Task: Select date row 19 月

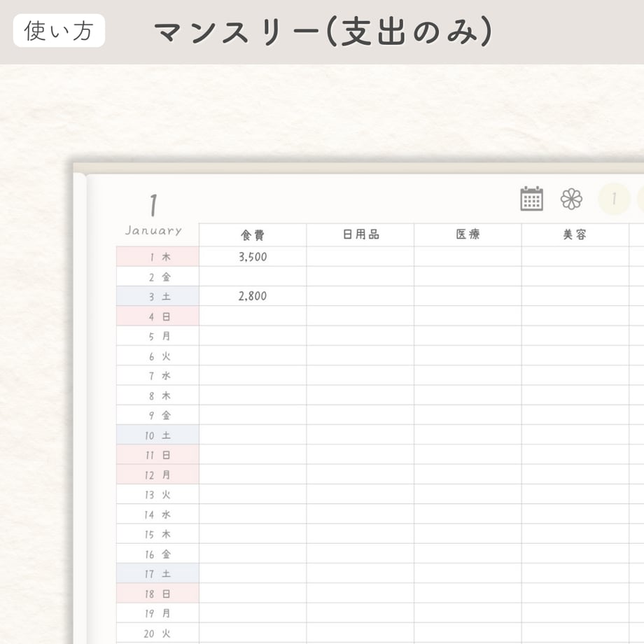Action: [x=157, y=612]
